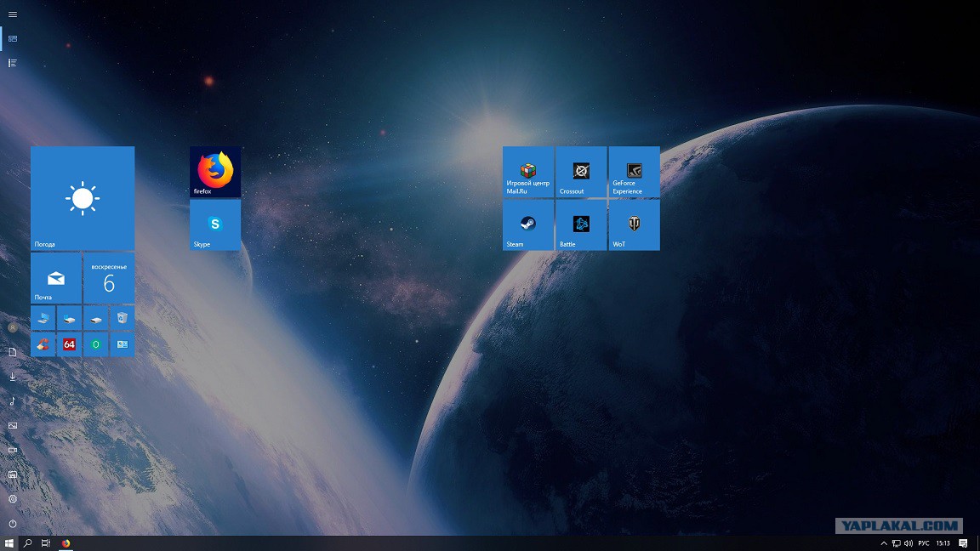Open taskbar search magnifier
The height and width of the screenshot is (551, 980).
pyautogui.click(x=27, y=543)
